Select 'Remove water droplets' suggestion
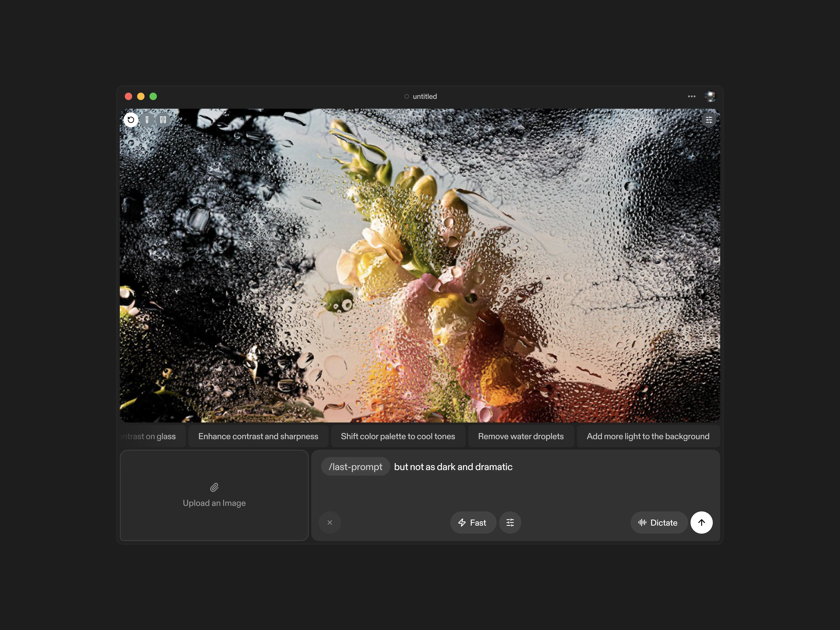The image size is (840, 630). point(521,436)
